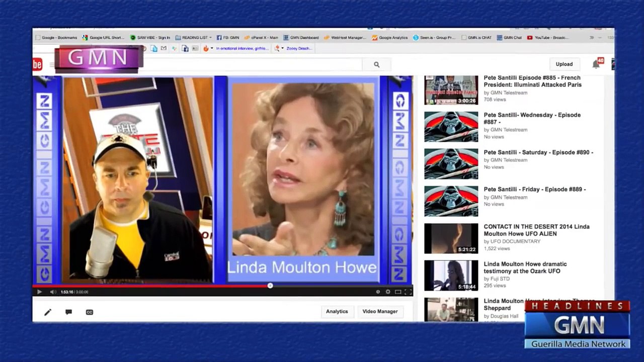Click the '295 views' count text
The width and height of the screenshot is (644, 362).
point(495,286)
